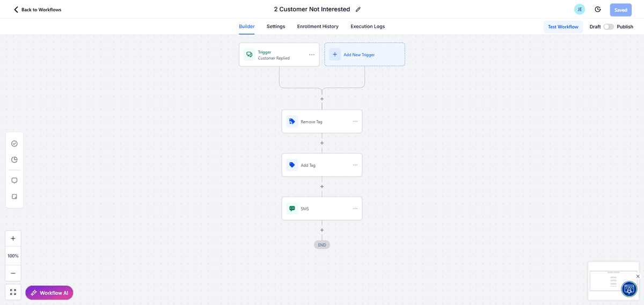The height and width of the screenshot is (305, 644).
Task: Zoom out with the minus button
Action: 13,273
